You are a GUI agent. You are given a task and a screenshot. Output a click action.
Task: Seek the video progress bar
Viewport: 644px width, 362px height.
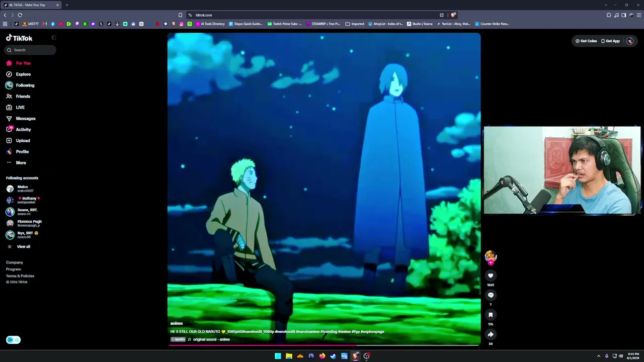click(324, 345)
